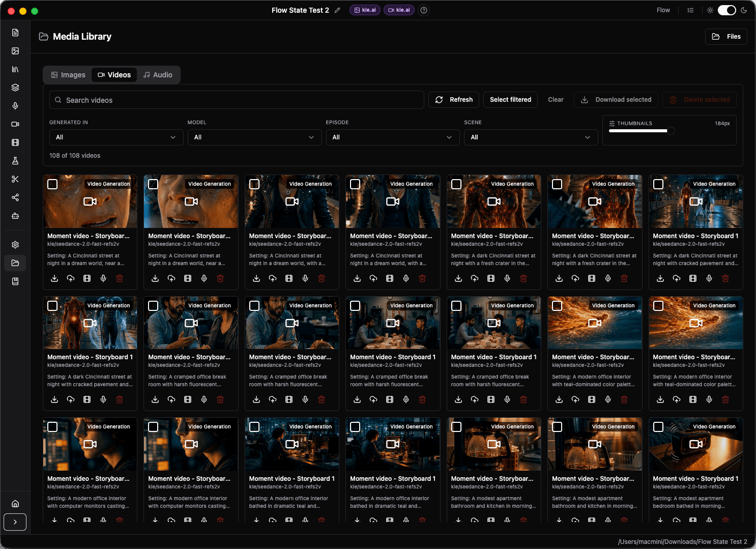Select checkbox on cracked-pavement card with distant street figures
The height and width of the screenshot is (549, 756).
[x=658, y=184]
